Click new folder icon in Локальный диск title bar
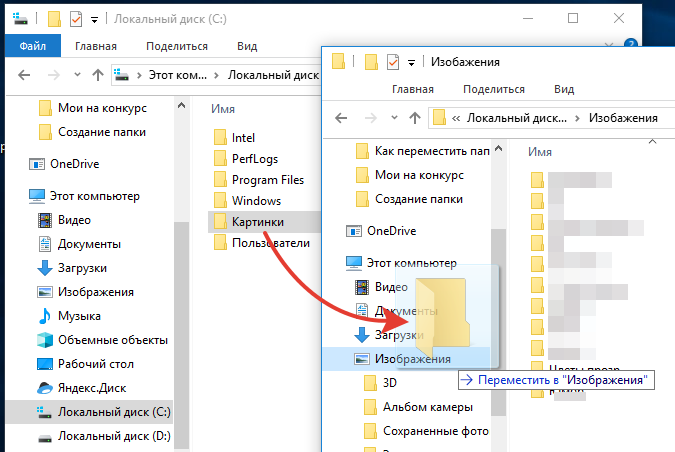Image resolution: width=675 pixels, height=452 pixels. [x=54, y=19]
